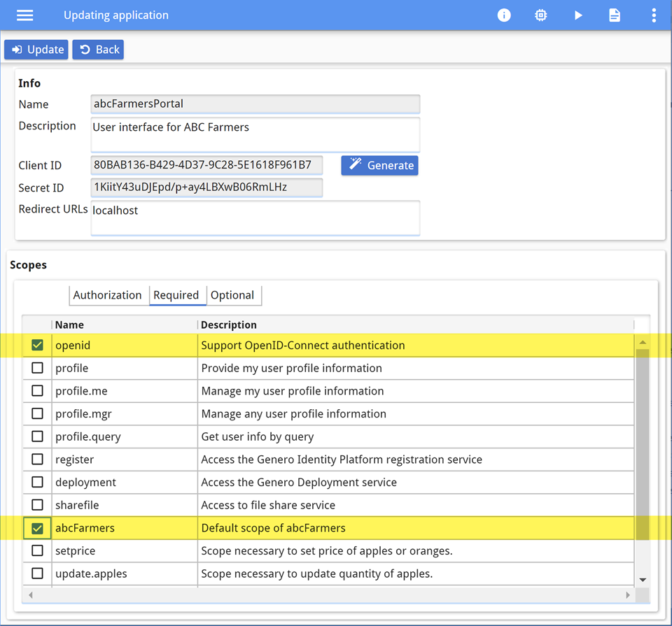Check the setprice scope checkbox
The width and height of the screenshot is (672, 626).
37,550
